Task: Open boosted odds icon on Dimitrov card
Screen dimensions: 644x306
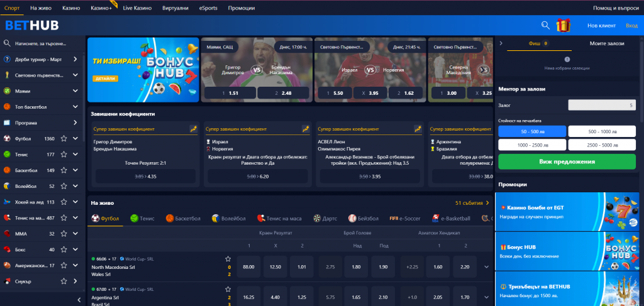Action: point(194,129)
